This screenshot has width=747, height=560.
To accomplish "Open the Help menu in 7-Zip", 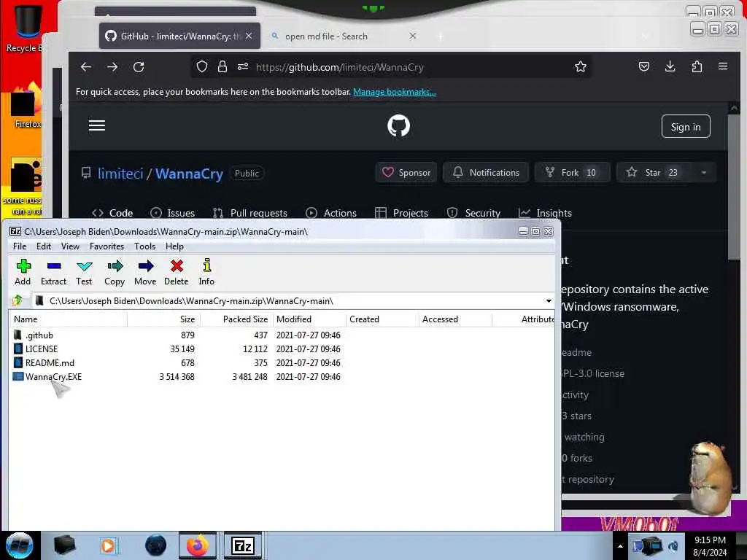I will point(174,246).
